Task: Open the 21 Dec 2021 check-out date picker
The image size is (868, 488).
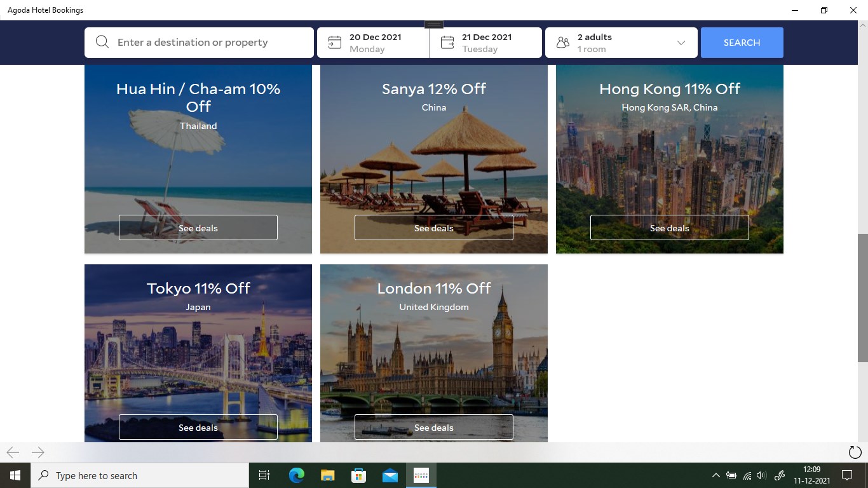Action: coord(485,43)
